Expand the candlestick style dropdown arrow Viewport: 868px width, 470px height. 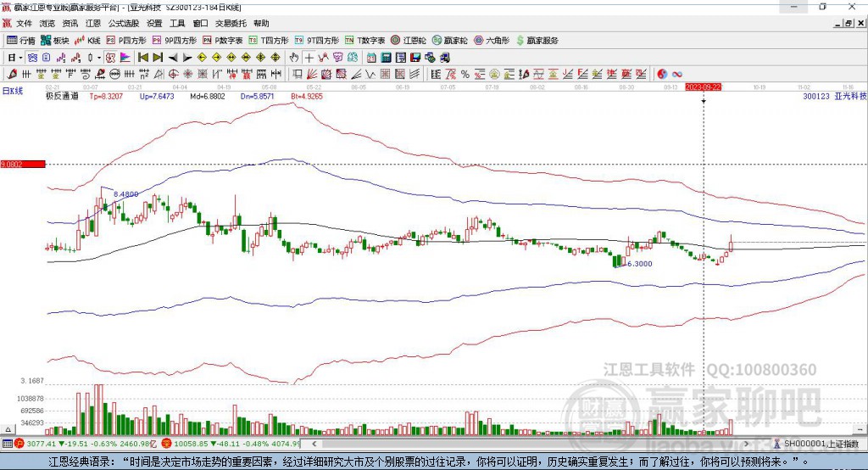98,58
